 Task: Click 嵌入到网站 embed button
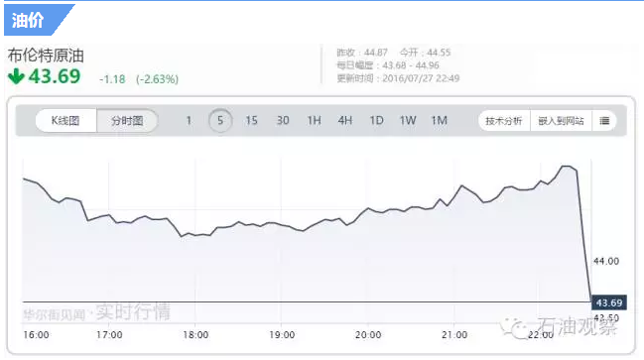point(561,121)
